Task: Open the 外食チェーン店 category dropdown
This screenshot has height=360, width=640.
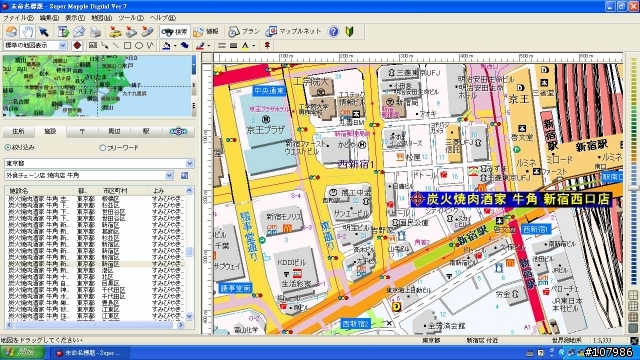Action: pyautogui.click(x=169, y=176)
